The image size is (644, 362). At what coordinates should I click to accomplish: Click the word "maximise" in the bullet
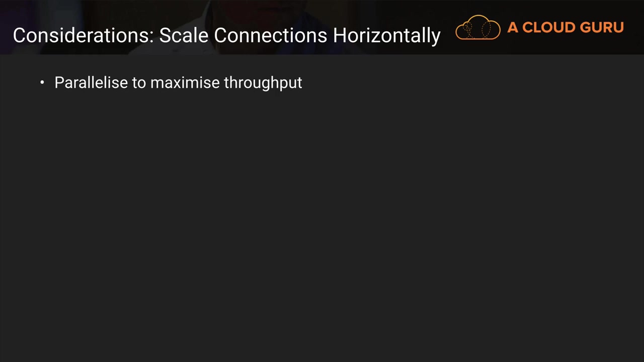point(184,82)
